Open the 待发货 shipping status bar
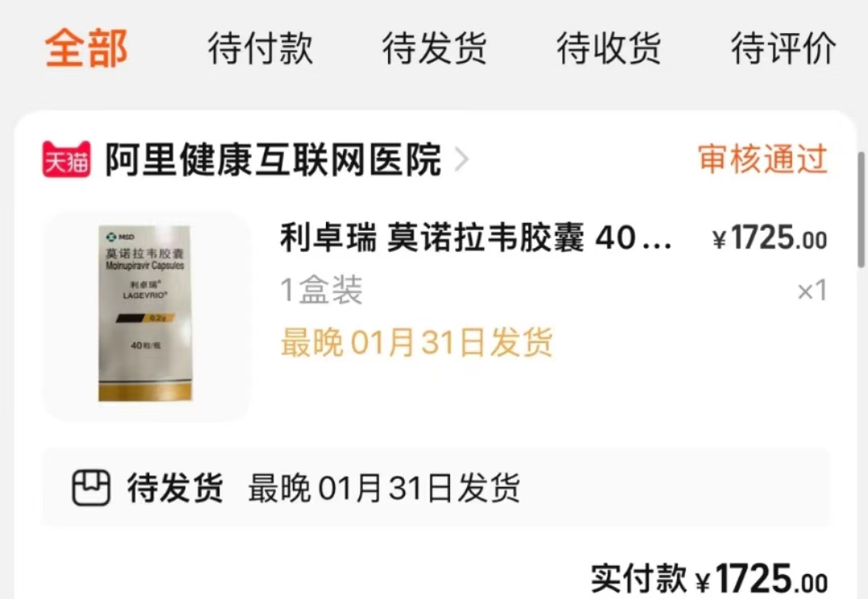 coord(435,488)
